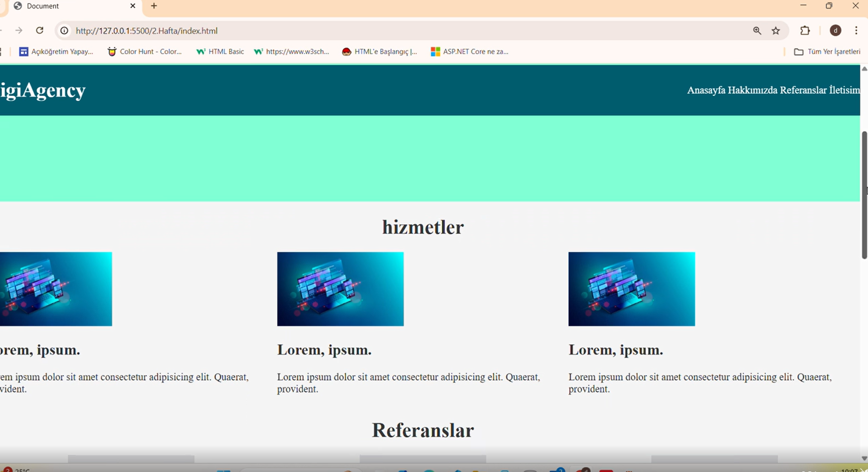The width and height of the screenshot is (868, 472).
Task: Click the Referanslar navigation link
Action: tap(803, 90)
